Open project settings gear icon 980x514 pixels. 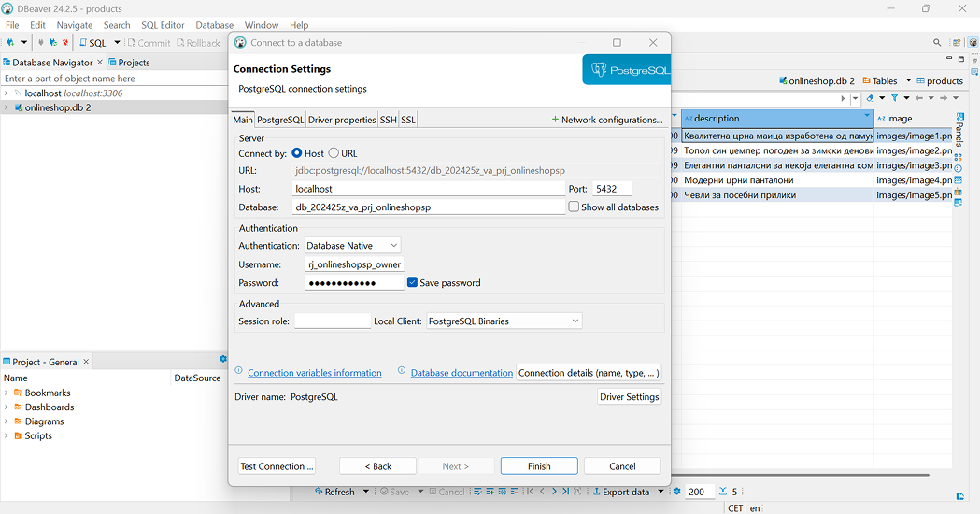pyautogui.click(x=222, y=359)
